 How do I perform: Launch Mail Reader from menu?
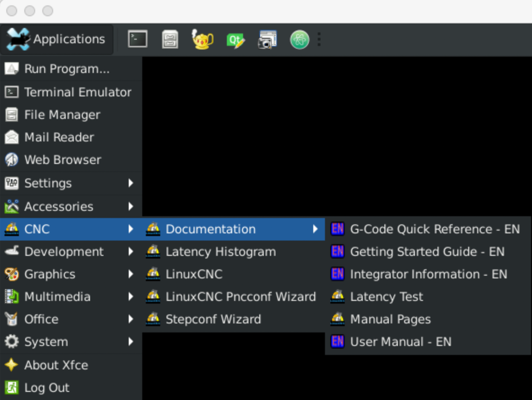[71, 137]
